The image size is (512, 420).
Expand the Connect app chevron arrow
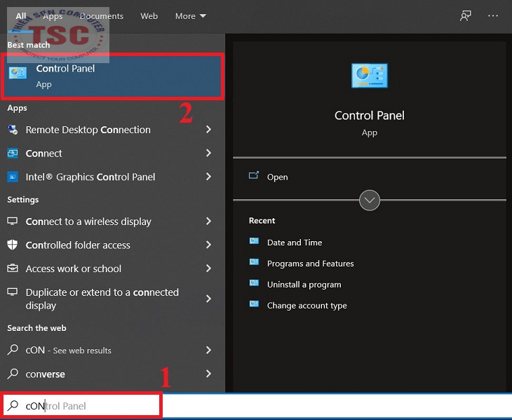[x=208, y=153]
